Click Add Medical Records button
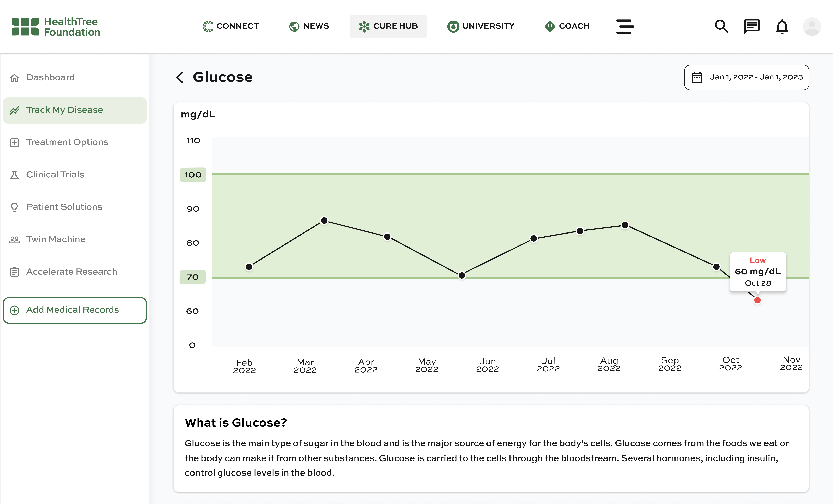The width and height of the screenshot is (833, 504). [x=75, y=310]
